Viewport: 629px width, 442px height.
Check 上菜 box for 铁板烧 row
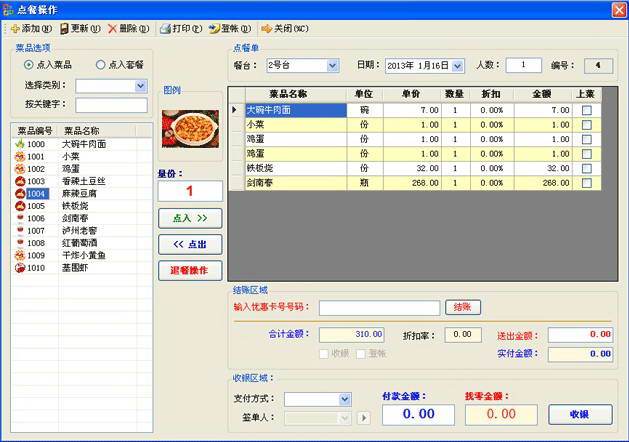coord(587,168)
